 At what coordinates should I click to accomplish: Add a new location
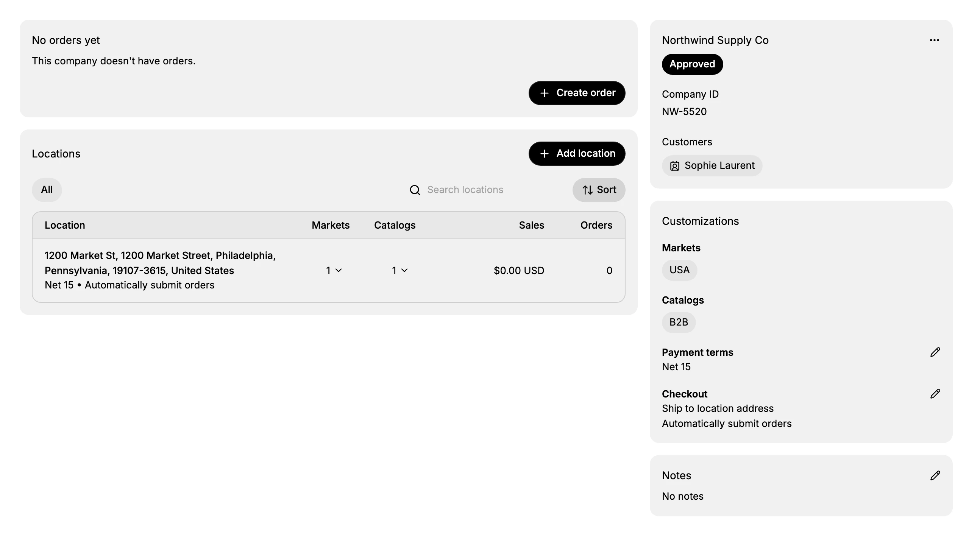577,153
